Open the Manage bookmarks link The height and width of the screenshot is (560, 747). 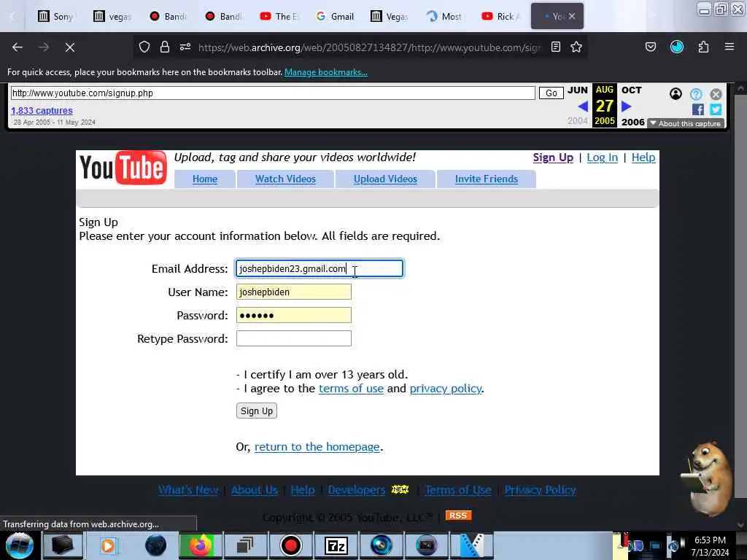326,72
